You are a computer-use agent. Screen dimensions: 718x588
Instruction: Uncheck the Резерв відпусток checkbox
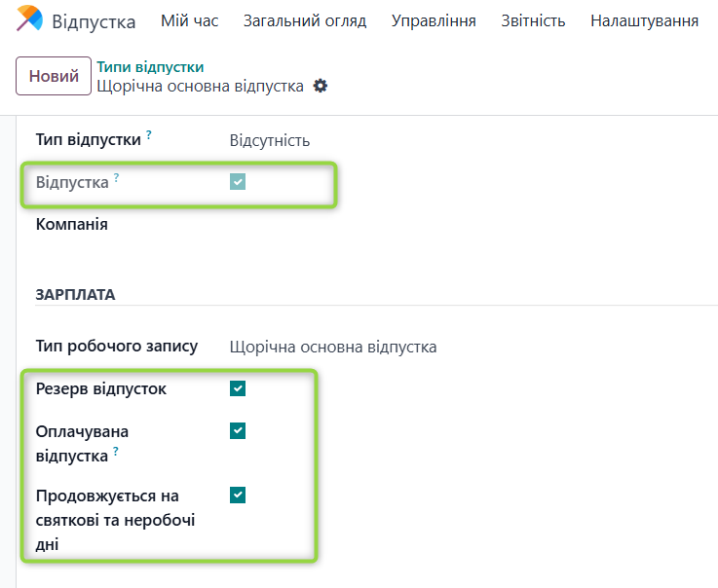(238, 388)
